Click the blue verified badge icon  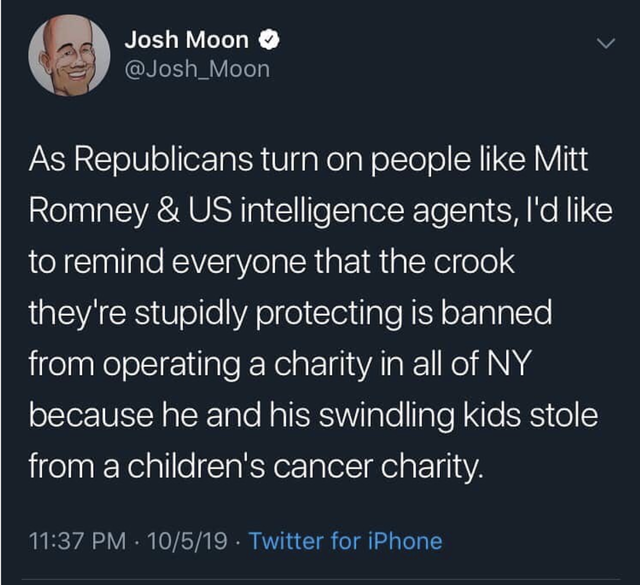click(x=269, y=41)
